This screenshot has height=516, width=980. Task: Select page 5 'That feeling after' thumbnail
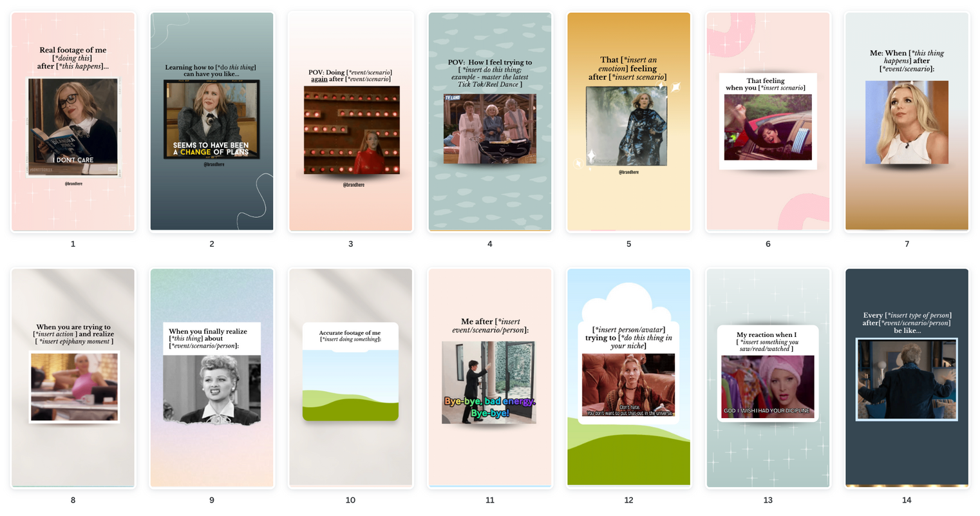click(629, 122)
